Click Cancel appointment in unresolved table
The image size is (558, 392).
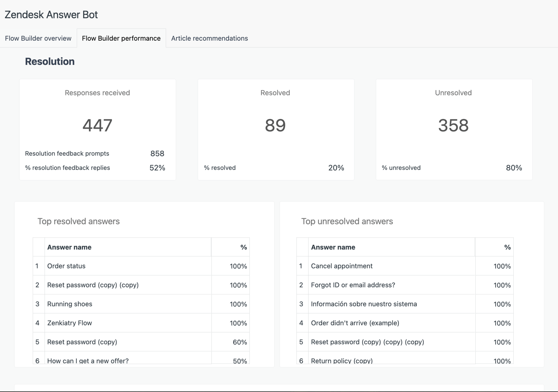[x=342, y=266]
